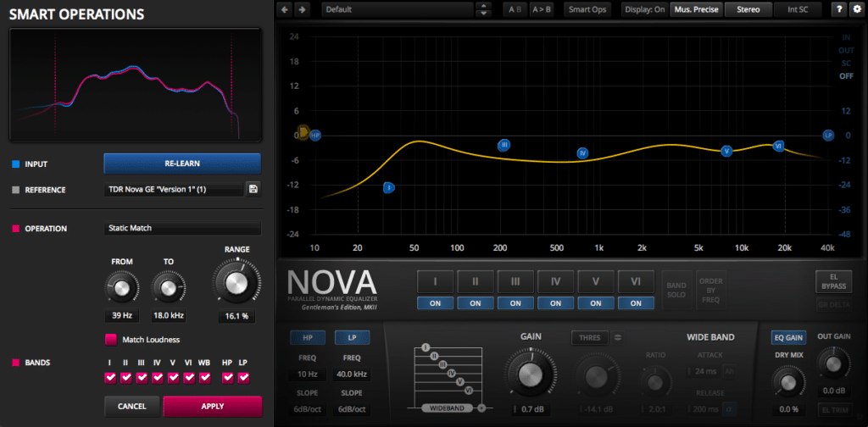Open Smart Ops from the toolbar

(587, 9)
